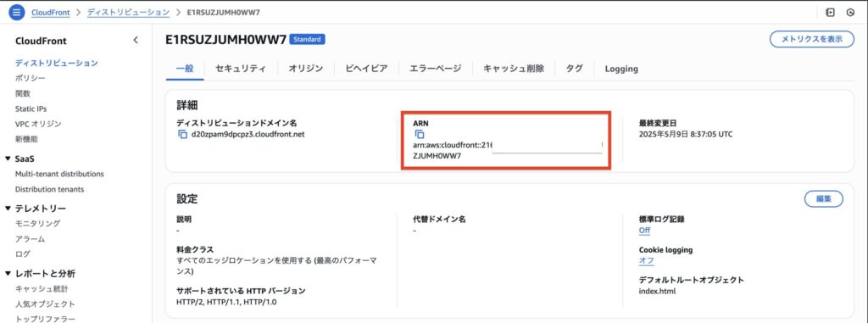The width and height of the screenshot is (868, 323).
Task: Select the キャッシュ削除 tab
Action: (x=513, y=69)
